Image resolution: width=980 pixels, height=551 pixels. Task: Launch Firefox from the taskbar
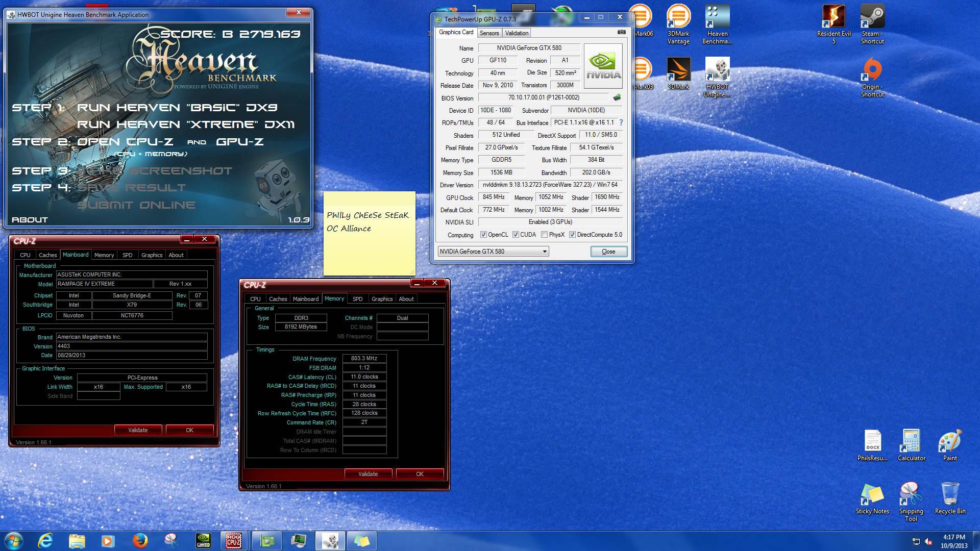tap(139, 540)
